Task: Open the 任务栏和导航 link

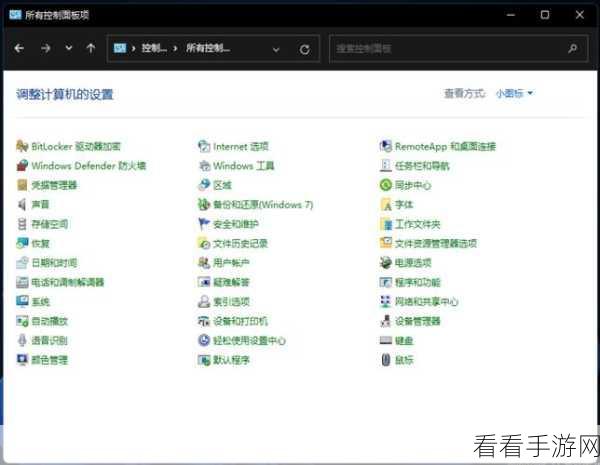Action: point(422,166)
